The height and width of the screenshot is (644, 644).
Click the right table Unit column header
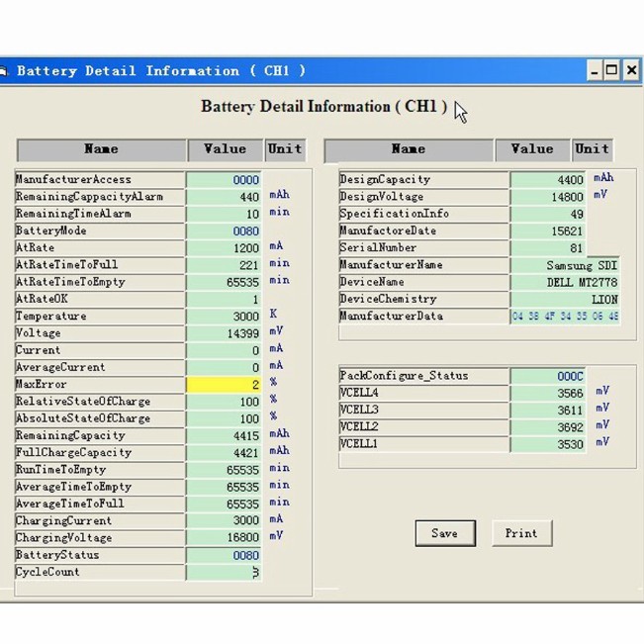click(593, 150)
